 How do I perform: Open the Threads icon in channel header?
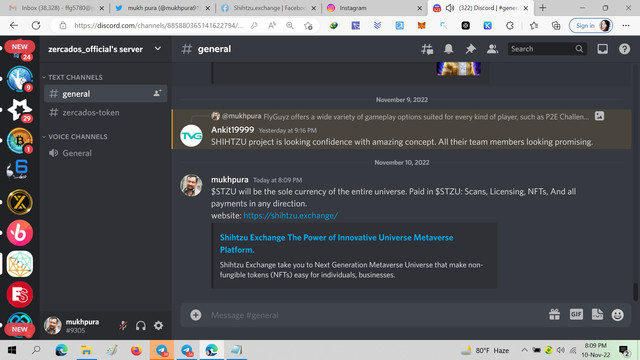tap(427, 49)
